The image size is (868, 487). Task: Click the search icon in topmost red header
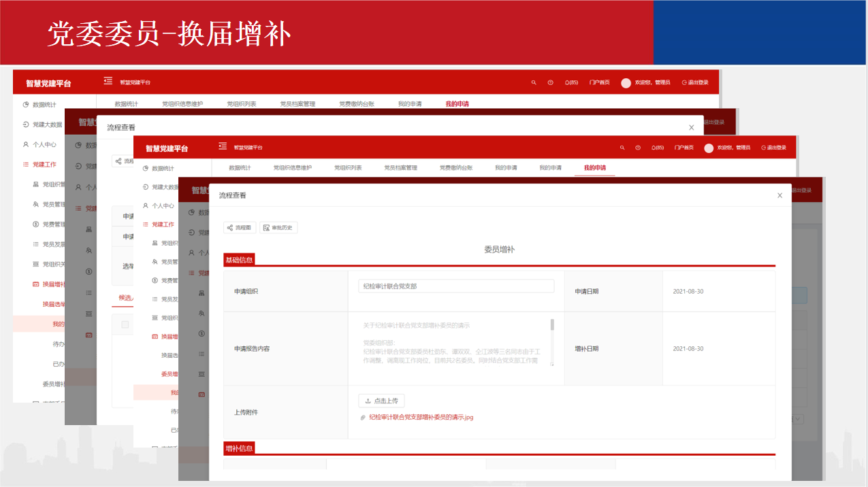(x=534, y=82)
